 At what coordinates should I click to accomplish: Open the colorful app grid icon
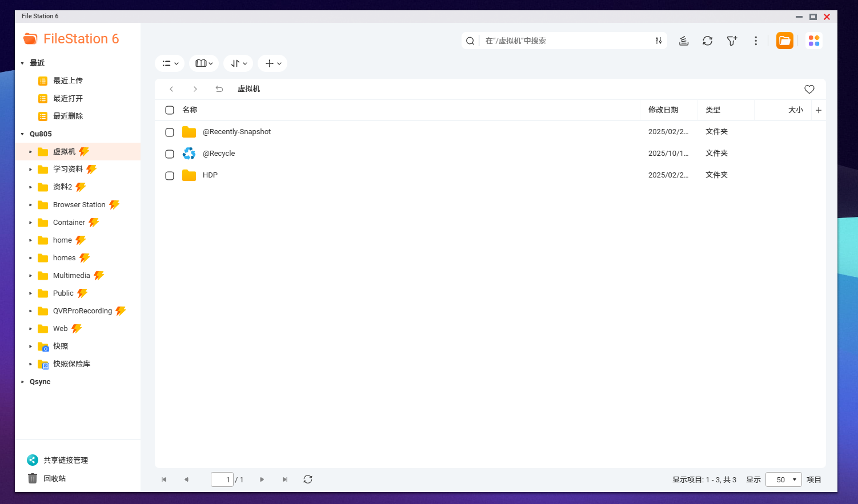click(814, 41)
